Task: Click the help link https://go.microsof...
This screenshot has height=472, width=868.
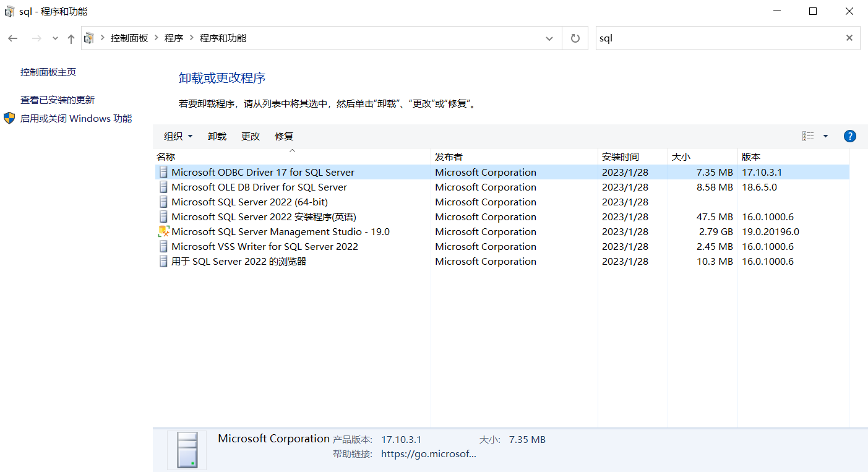Action: (x=429, y=453)
